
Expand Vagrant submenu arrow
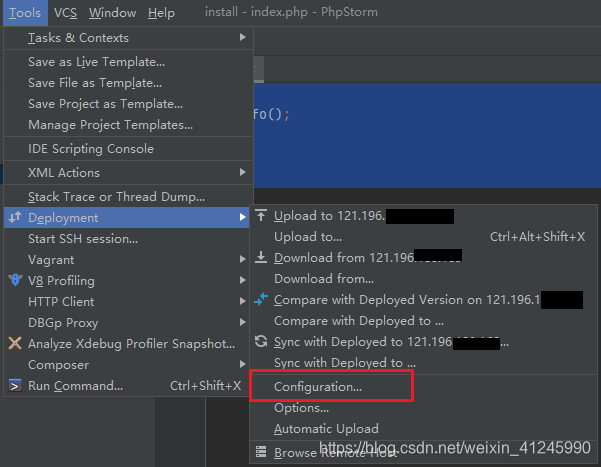pos(242,260)
